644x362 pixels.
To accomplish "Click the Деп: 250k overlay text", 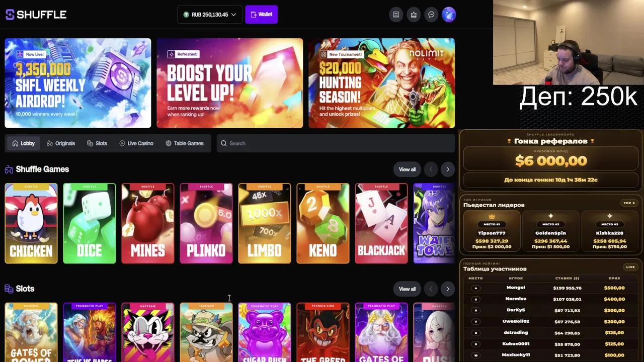I will point(578,97).
